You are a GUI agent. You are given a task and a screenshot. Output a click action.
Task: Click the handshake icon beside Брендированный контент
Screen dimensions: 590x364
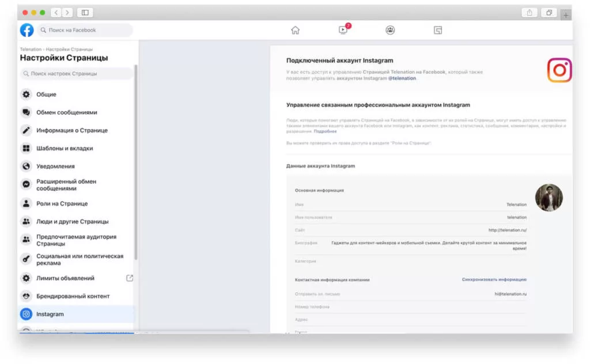[x=26, y=296]
